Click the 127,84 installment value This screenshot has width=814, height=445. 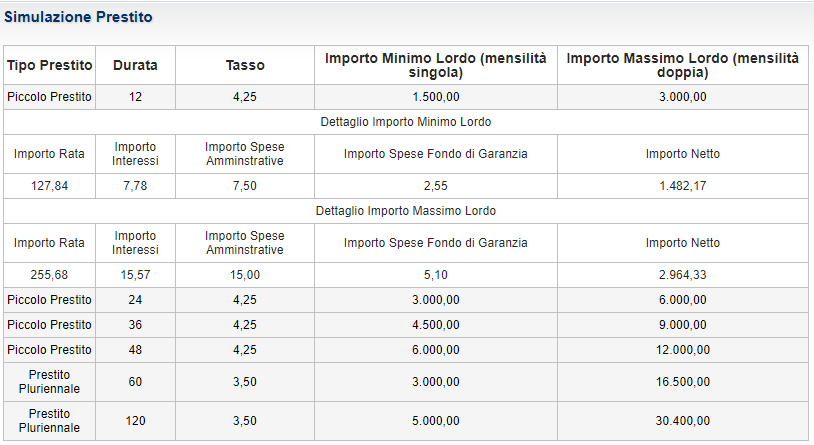click(49, 185)
